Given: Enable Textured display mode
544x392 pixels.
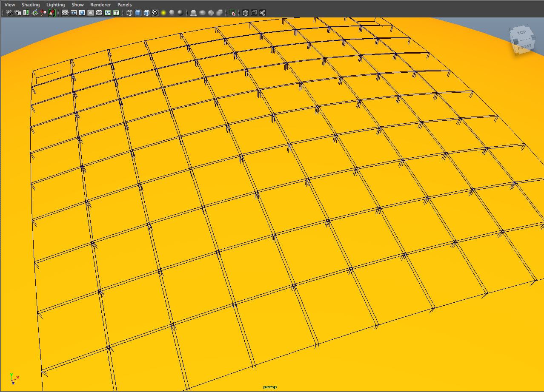Looking at the screenshot, I should [x=155, y=13].
